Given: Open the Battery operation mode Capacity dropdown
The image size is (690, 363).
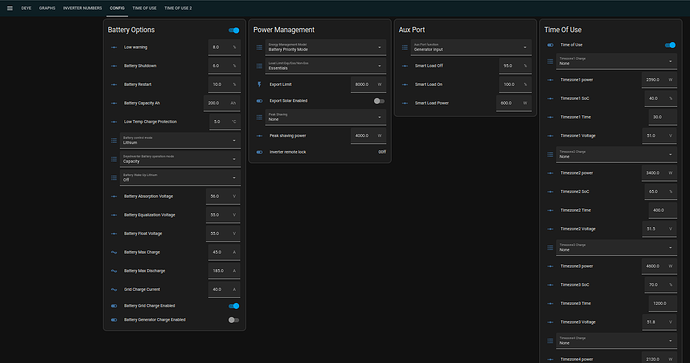Looking at the screenshot, I should click(x=180, y=159).
